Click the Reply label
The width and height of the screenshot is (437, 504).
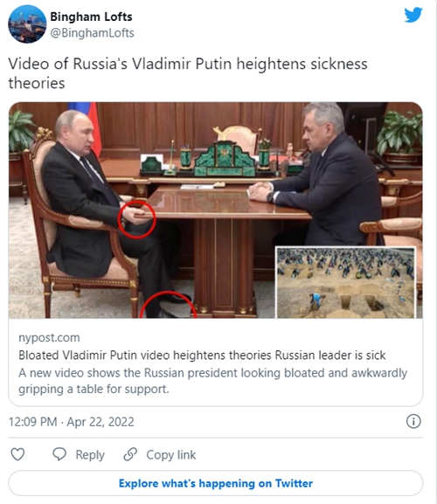[90, 455]
